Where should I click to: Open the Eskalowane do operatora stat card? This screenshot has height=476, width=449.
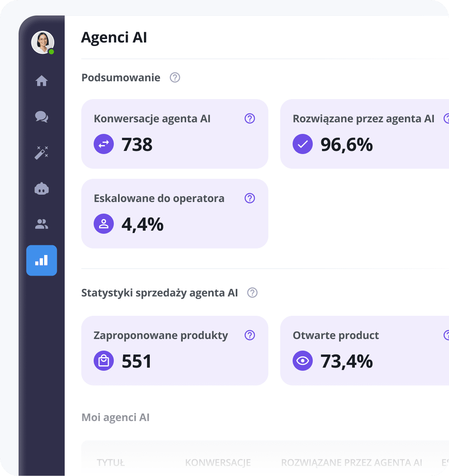(x=175, y=214)
